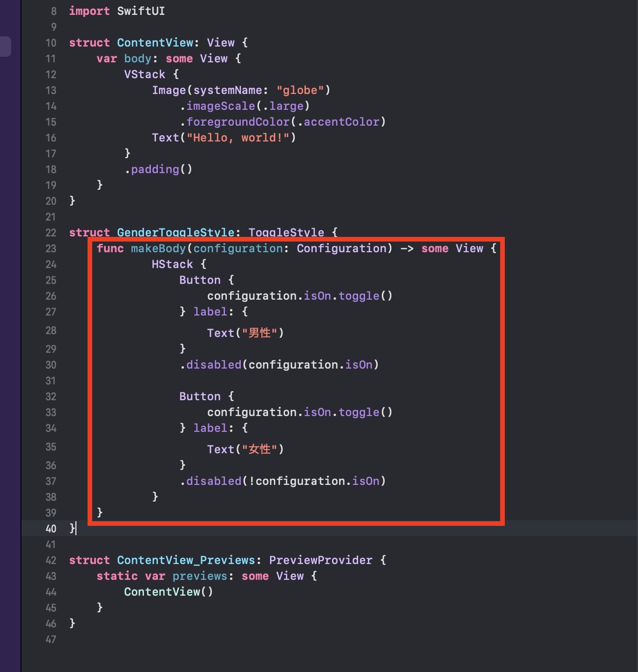This screenshot has width=638, height=672.
Task: Click the 'Image' initializer on line 13
Action: (169, 90)
